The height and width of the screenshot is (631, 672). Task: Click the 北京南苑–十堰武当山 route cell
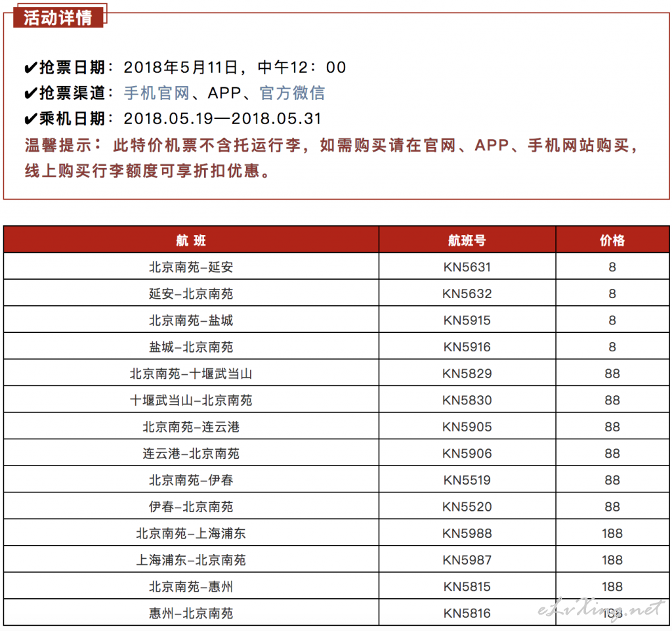[x=191, y=373]
